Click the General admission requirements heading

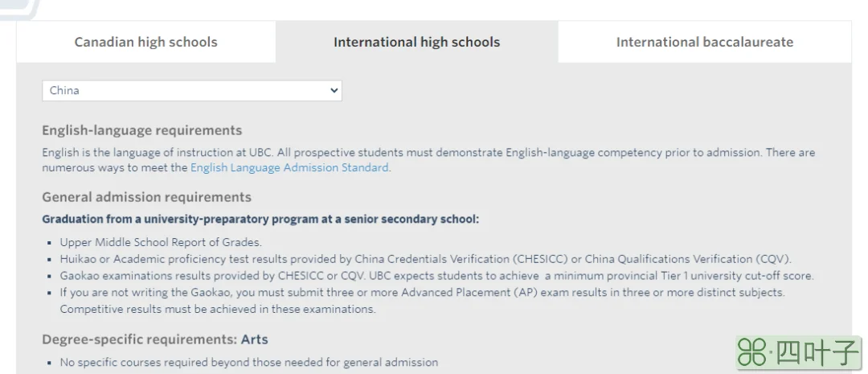click(147, 197)
